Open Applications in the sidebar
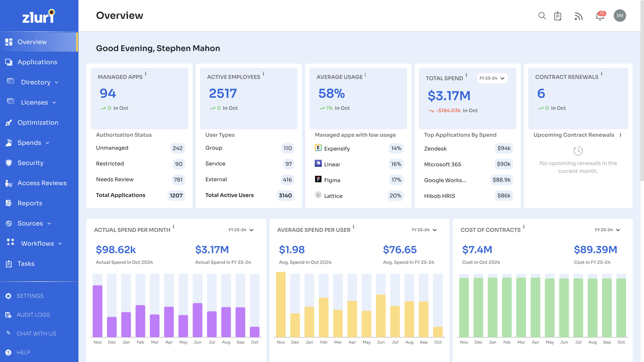This screenshot has height=362, width=644. tap(37, 62)
